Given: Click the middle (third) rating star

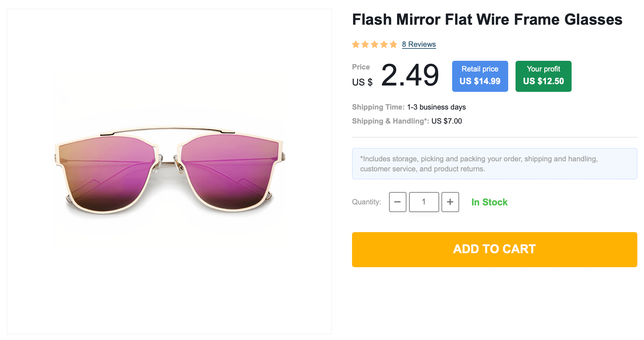Looking at the screenshot, I should [x=374, y=44].
